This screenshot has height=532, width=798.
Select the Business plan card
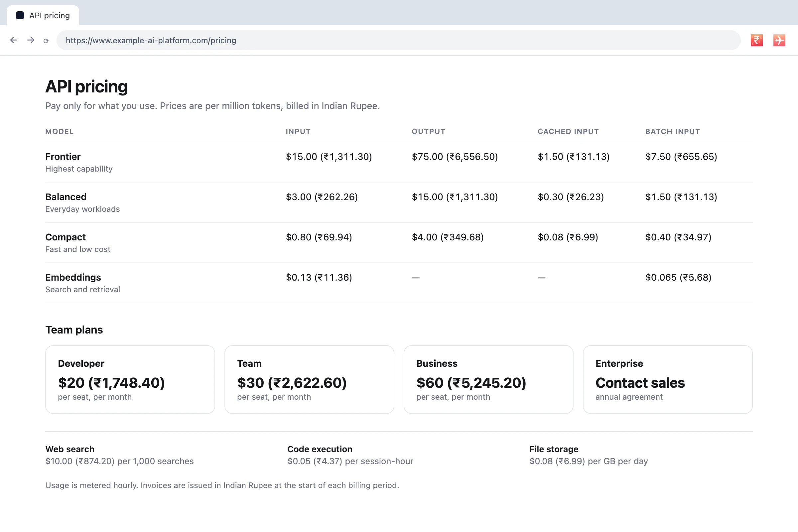[x=488, y=379]
